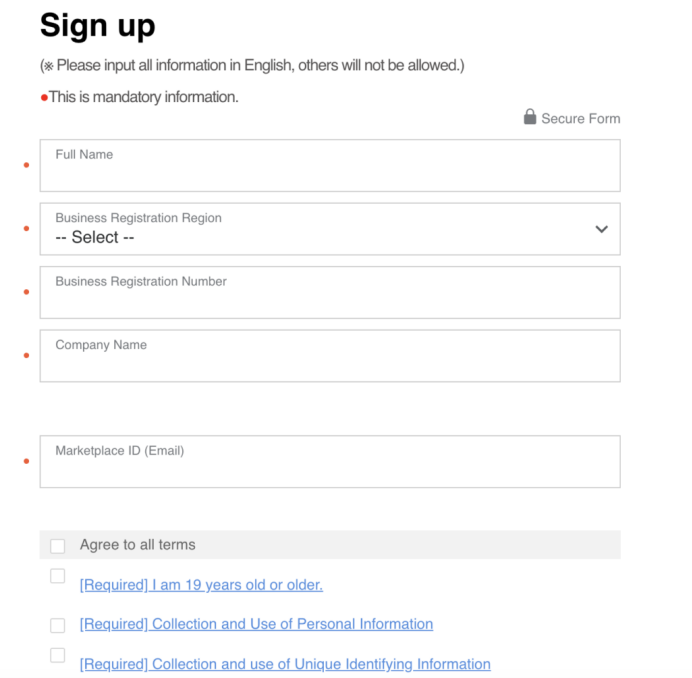Viewport: 692px width, 678px height.
Task: Click the red dot next to Company Name
Action: tap(26, 355)
